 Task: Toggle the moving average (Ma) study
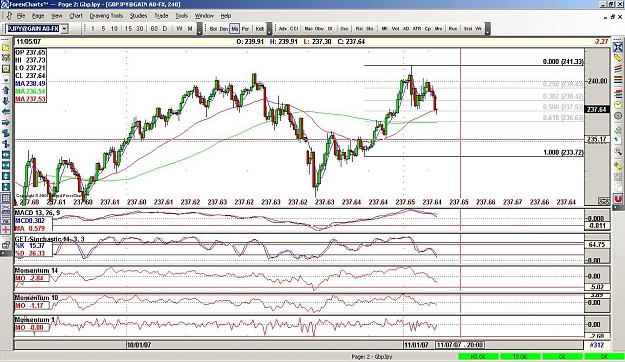234,29
